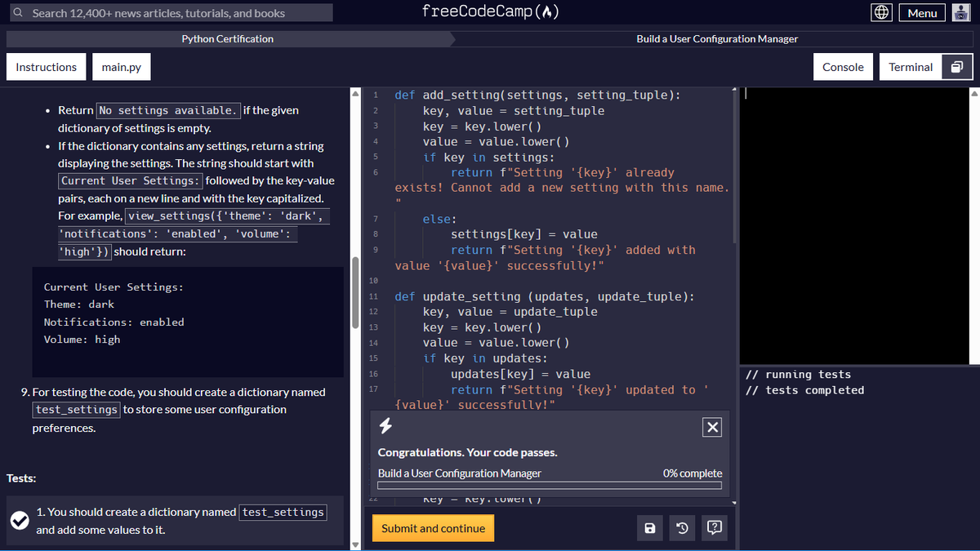Click the instructions scrollbar down arrow

coord(354,544)
